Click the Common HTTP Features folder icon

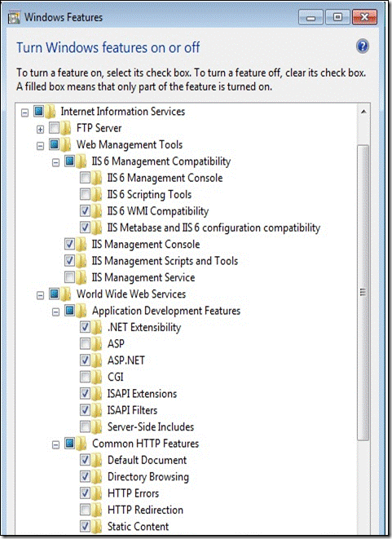(81, 444)
